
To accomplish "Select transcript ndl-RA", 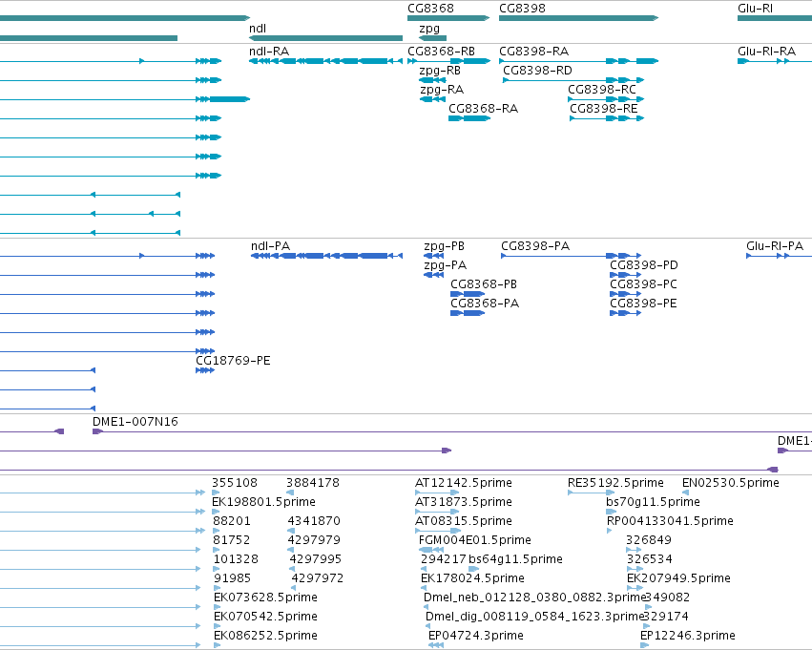I will tap(269, 52).
